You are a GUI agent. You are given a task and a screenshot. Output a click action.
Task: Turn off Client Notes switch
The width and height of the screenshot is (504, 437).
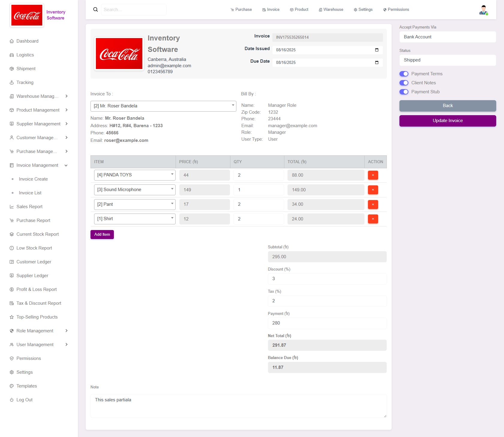point(404,83)
